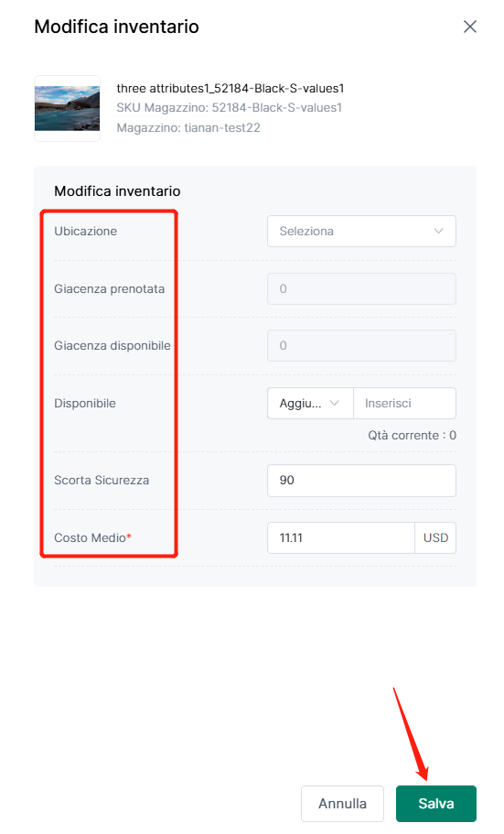Click the Disponibile row label

[x=85, y=403]
